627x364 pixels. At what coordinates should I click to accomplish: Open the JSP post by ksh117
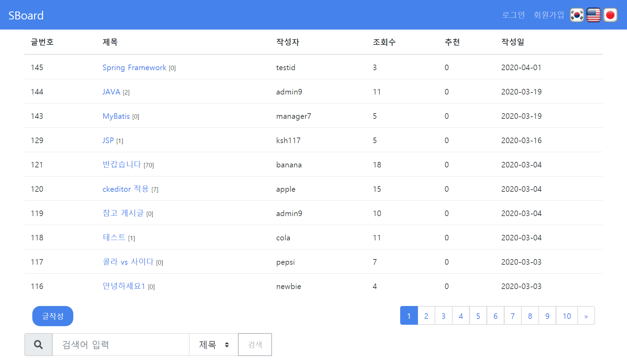(x=108, y=140)
